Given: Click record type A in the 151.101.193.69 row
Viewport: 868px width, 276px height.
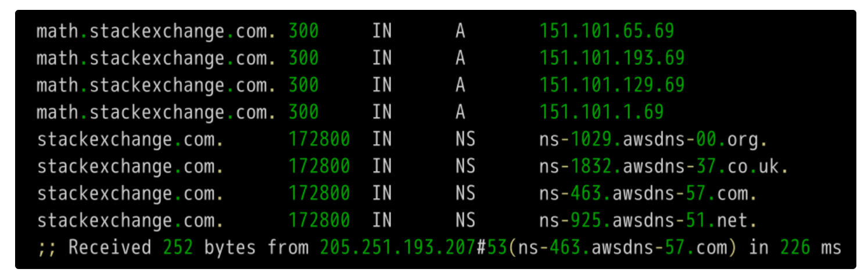Looking at the screenshot, I should click(460, 58).
